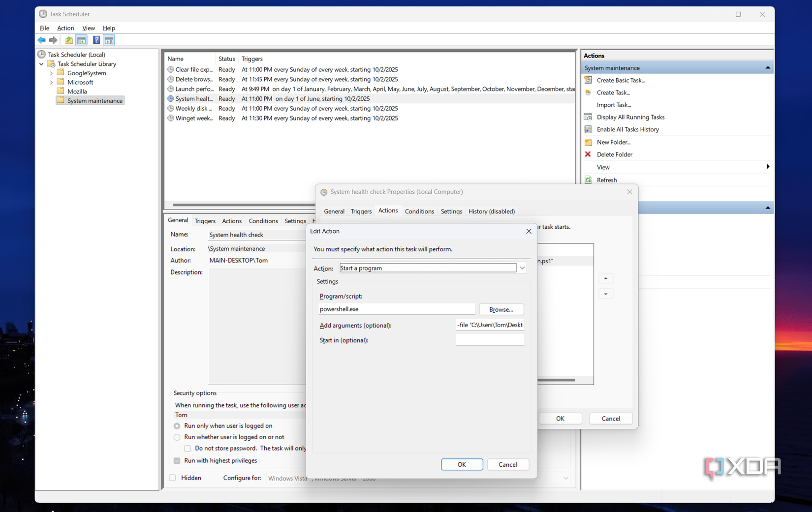Click the red Delete Folder icon
The width and height of the screenshot is (812, 512).
(588, 154)
